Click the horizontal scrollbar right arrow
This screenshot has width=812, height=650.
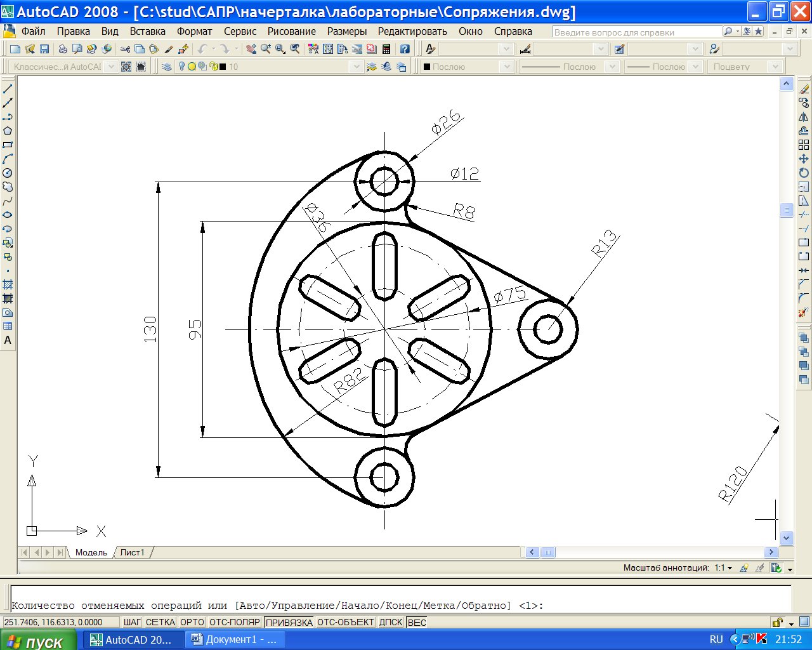[x=771, y=552]
